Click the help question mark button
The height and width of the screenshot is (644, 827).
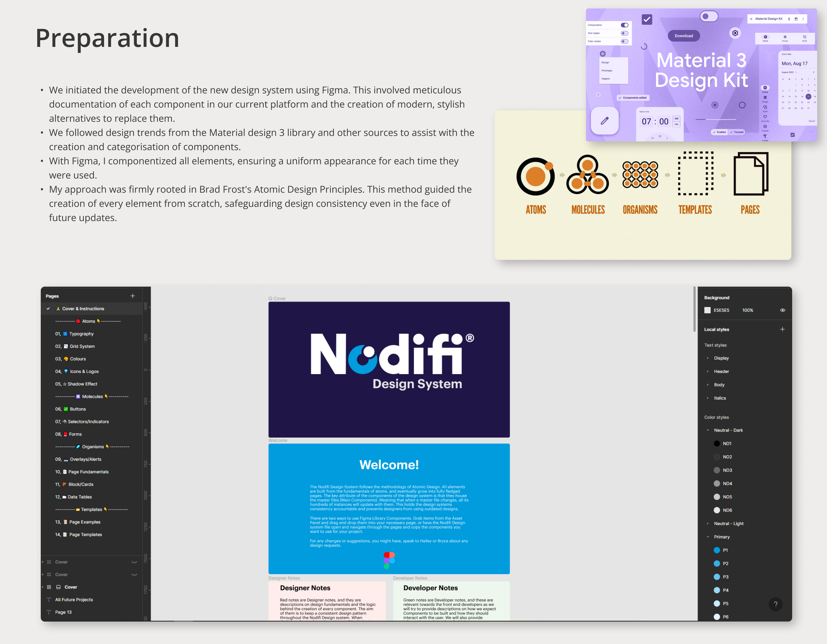(775, 604)
